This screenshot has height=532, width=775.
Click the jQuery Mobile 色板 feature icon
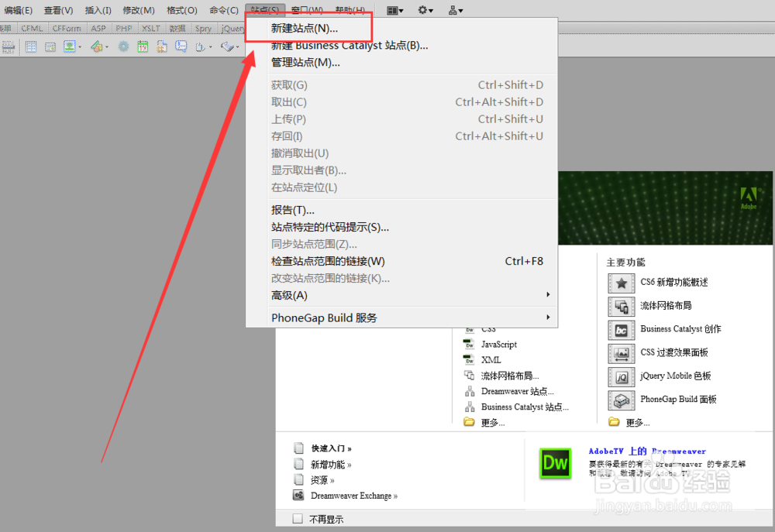pyautogui.click(x=622, y=377)
